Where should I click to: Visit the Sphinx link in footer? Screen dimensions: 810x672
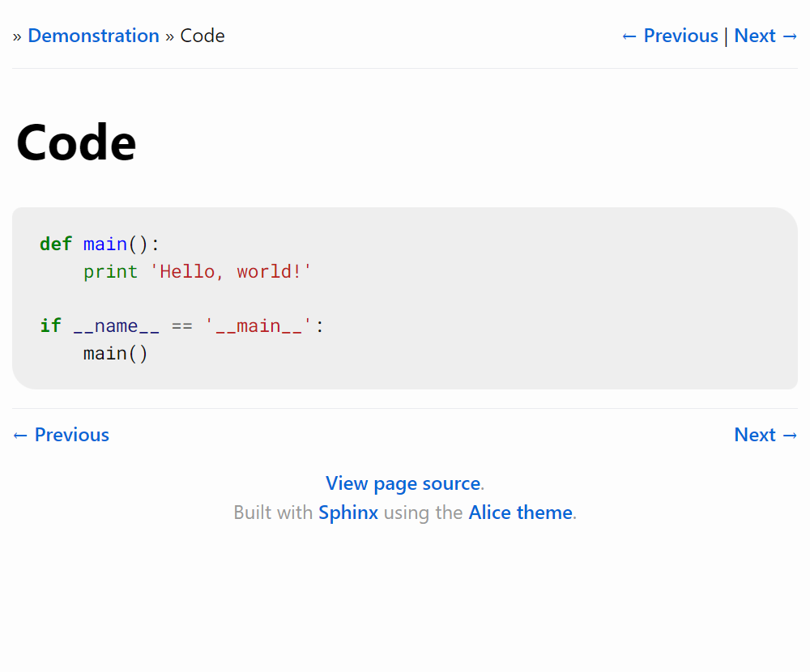[x=348, y=513]
